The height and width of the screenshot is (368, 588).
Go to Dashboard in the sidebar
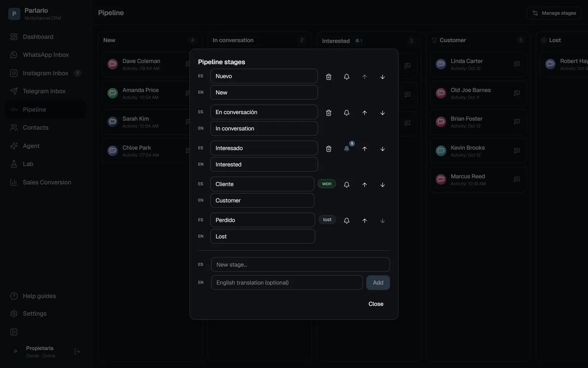(46, 37)
